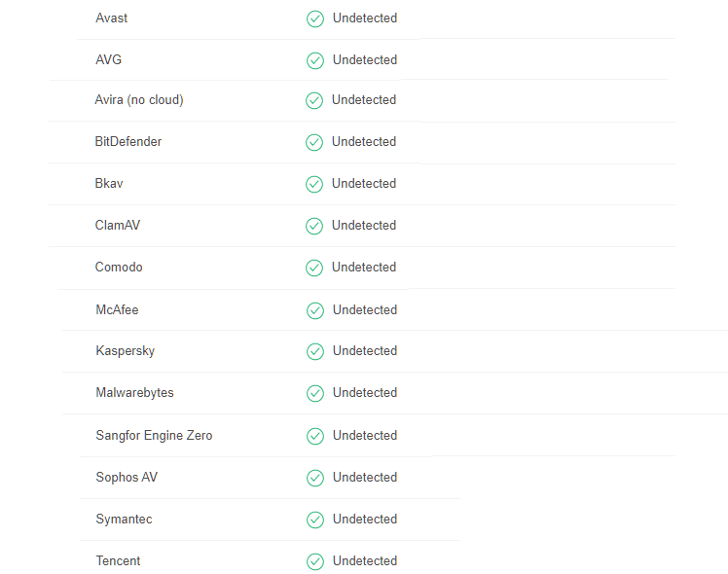Click the check icon in Avira row
The width and height of the screenshot is (728, 574).
[314, 101]
